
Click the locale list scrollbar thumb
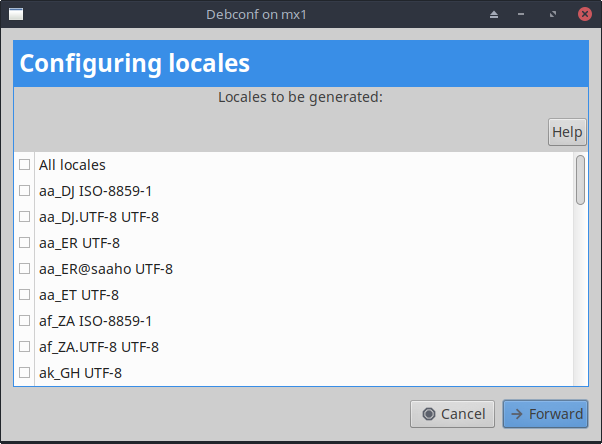(580, 180)
